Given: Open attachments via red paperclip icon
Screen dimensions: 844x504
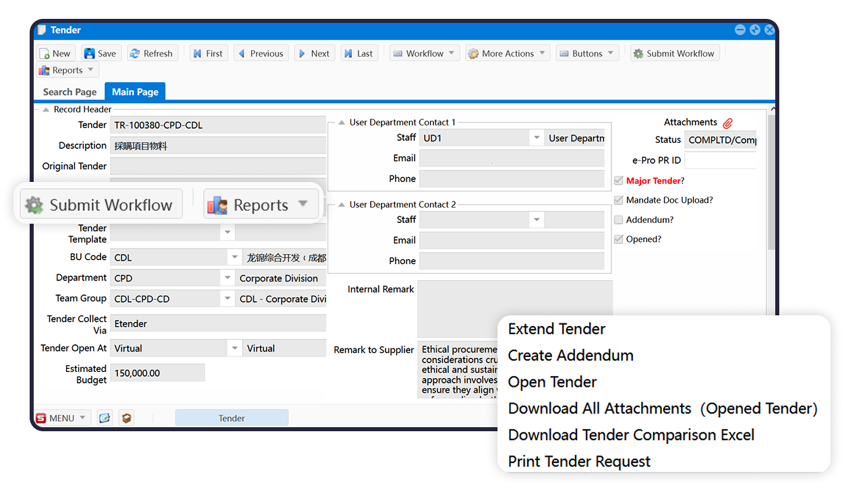Looking at the screenshot, I should coord(727,123).
